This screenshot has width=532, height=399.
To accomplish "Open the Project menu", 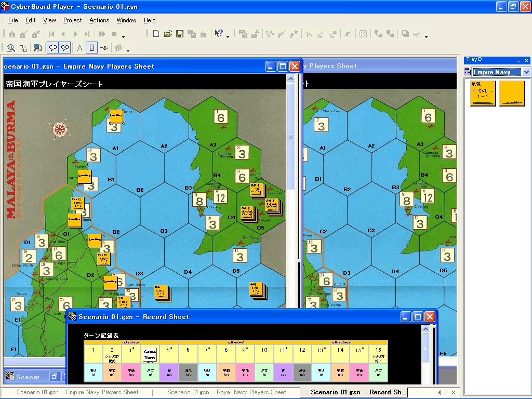I will click(73, 20).
